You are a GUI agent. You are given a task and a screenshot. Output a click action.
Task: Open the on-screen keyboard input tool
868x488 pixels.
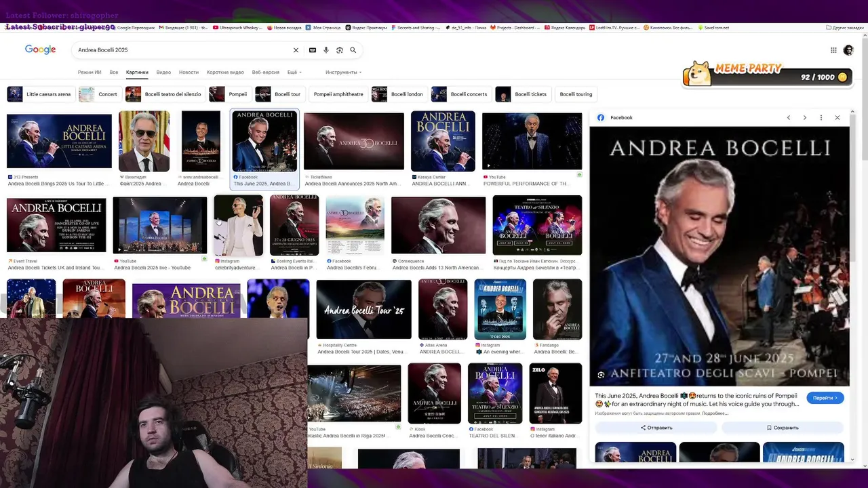tap(313, 50)
